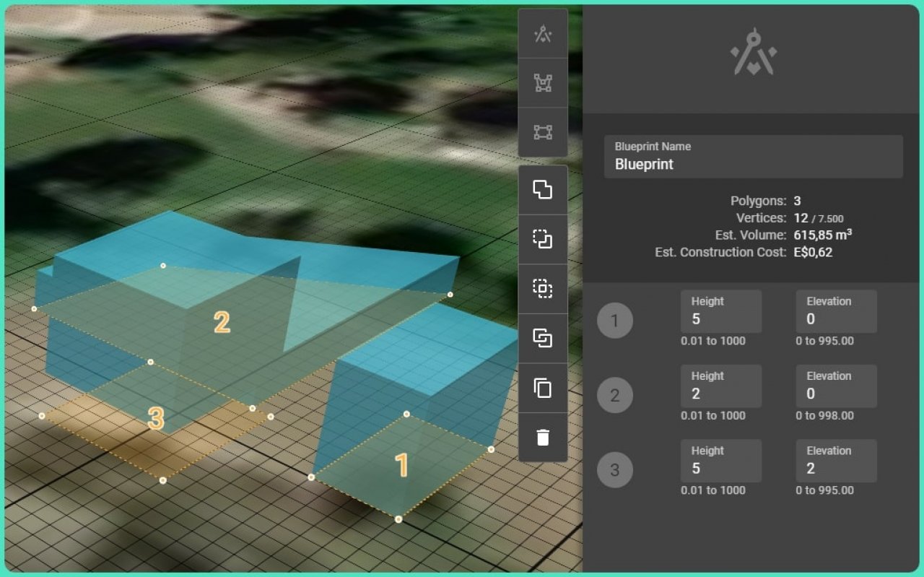Screen dimensions: 924x577
Task: Click polygon label 1 in the viewport
Action: tap(402, 466)
